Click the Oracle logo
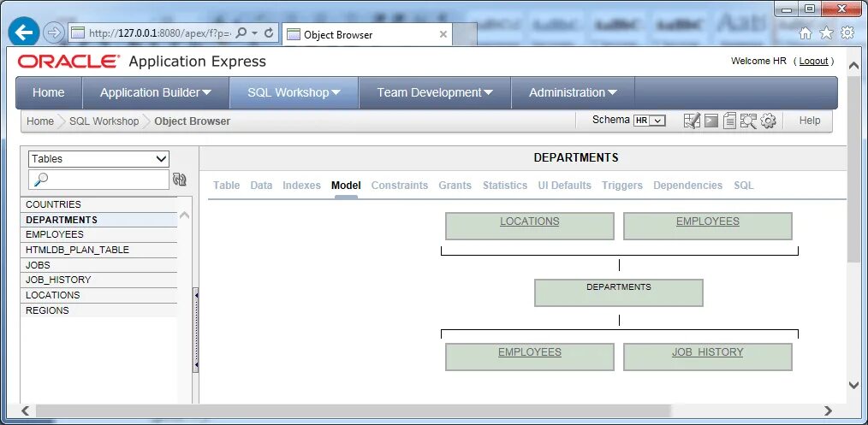Viewport: 868px width, 425px height. pyautogui.click(x=68, y=62)
